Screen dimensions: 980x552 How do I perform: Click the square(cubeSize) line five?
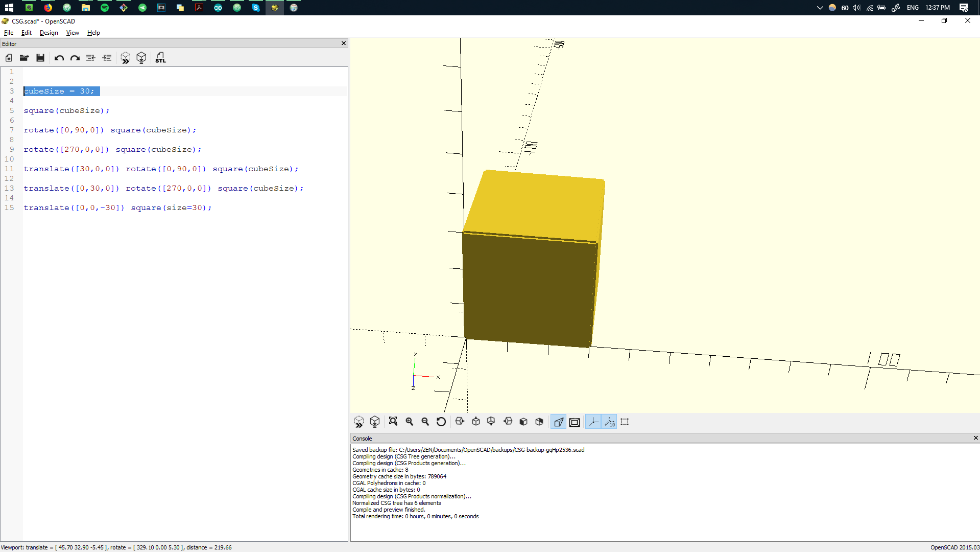pyautogui.click(x=66, y=110)
